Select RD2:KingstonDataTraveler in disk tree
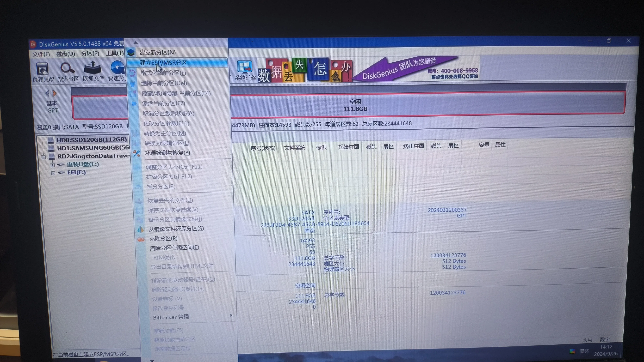This screenshot has height=362, width=644. 93,156
